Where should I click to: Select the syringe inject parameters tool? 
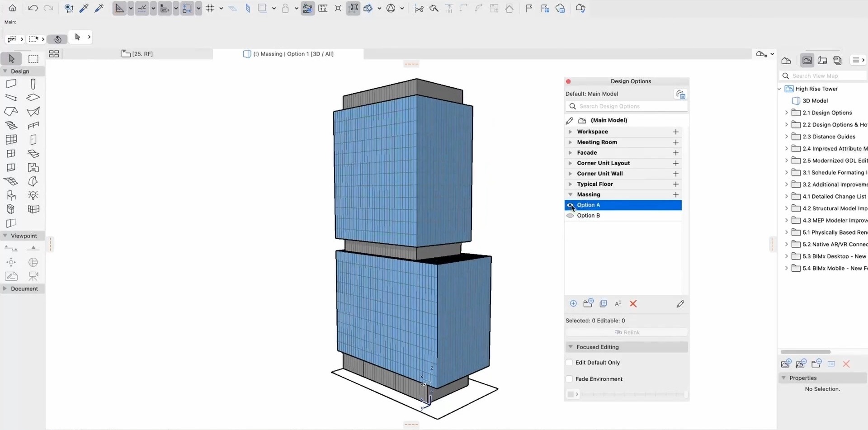(99, 8)
